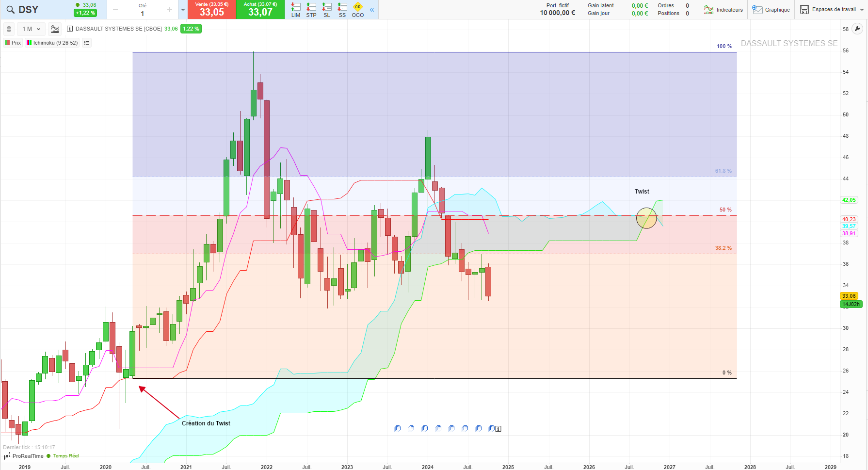Select the OCO order tool
Image resolution: width=868 pixels, height=470 pixels.
click(x=358, y=10)
